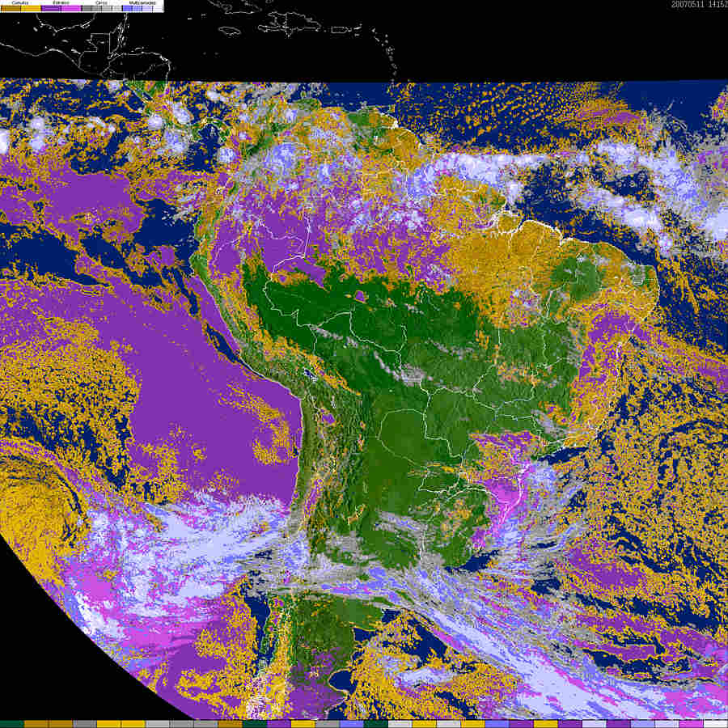This screenshot has width=728, height=728.
Task: Click the magenta Estratos legend swatch
Action: [x=71, y=8]
